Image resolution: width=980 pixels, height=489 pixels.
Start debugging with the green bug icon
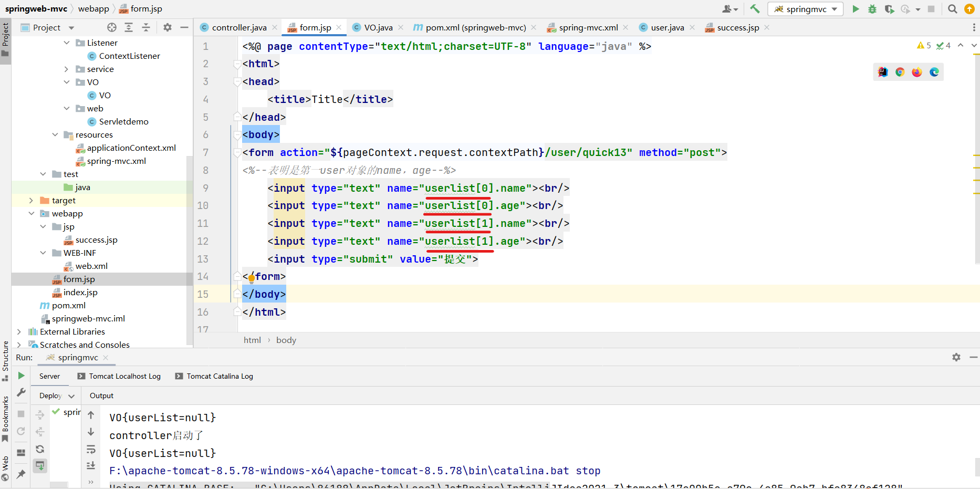(x=872, y=9)
